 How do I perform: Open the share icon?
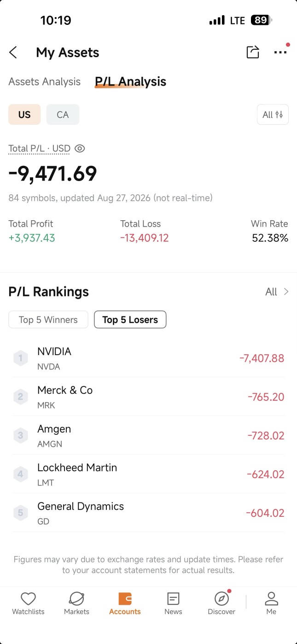tap(253, 52)
